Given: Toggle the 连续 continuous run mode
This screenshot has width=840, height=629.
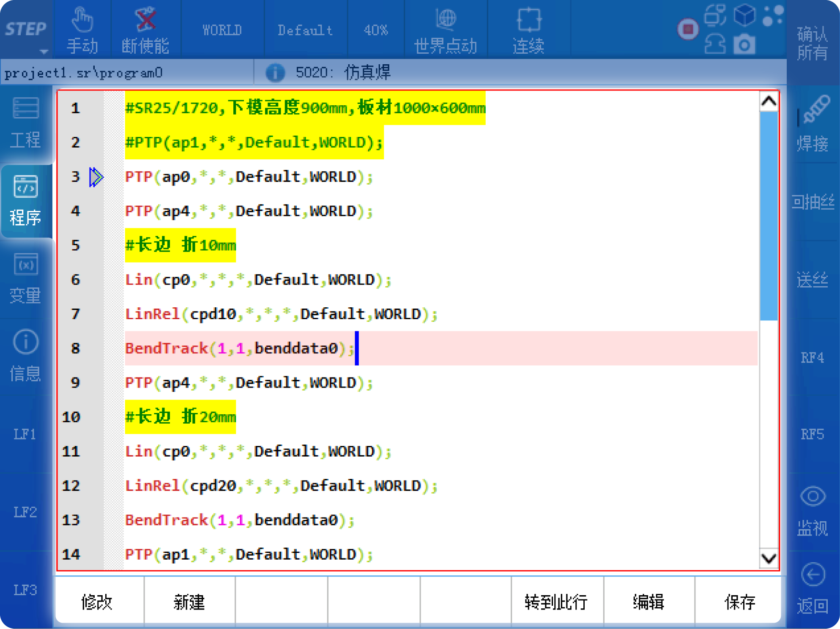Looking at the screenshot, I should (x=528, y=30).
